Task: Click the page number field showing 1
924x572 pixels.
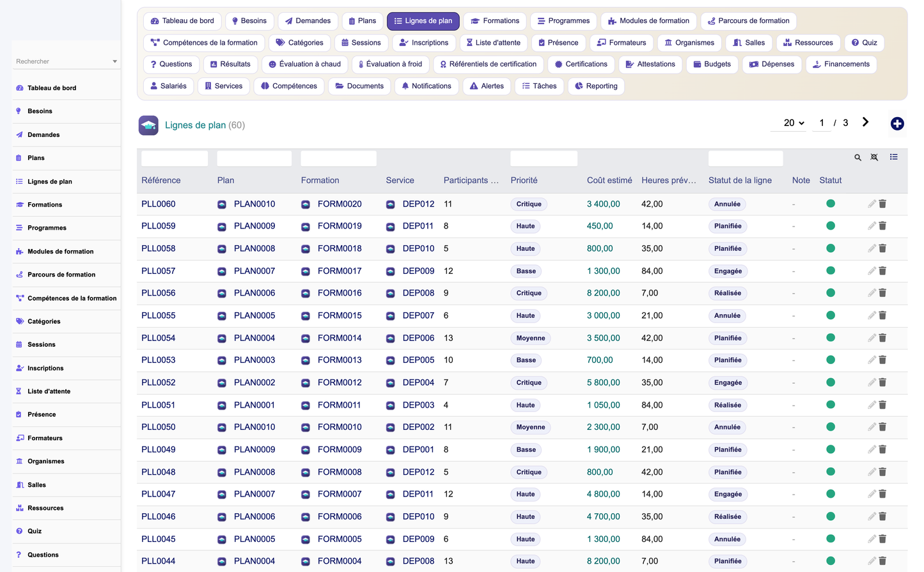Action: (x=822, y=123)
